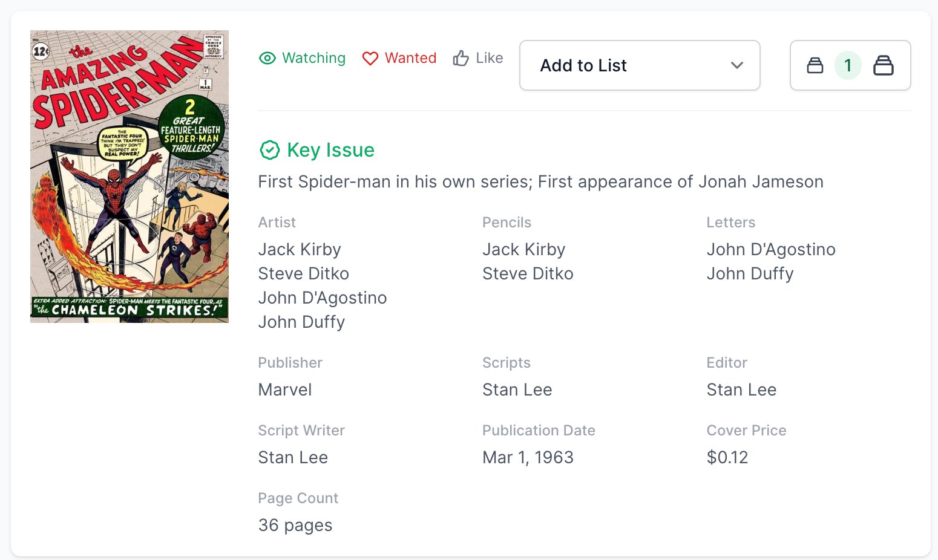The height and width of the screenshot is (560, 938).
Task: Click the large stack icon to increase quantity
Action: [883, 65]
